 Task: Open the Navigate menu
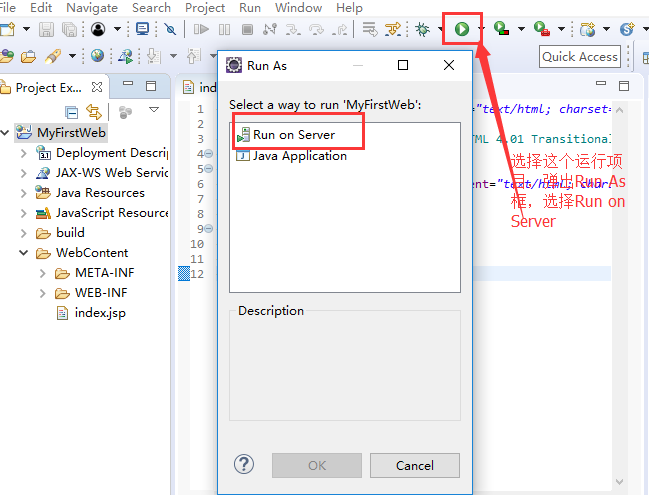point(92,7)
